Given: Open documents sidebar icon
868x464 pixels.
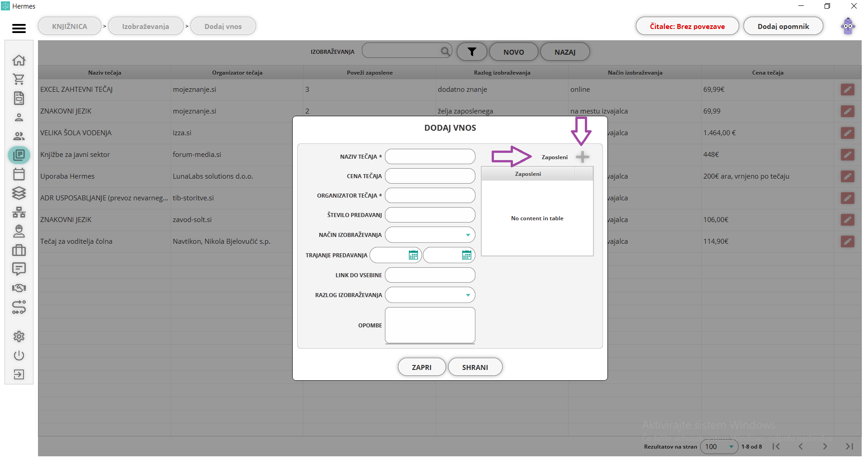Looking at the screenshot, I should click(x=19, y=98).
